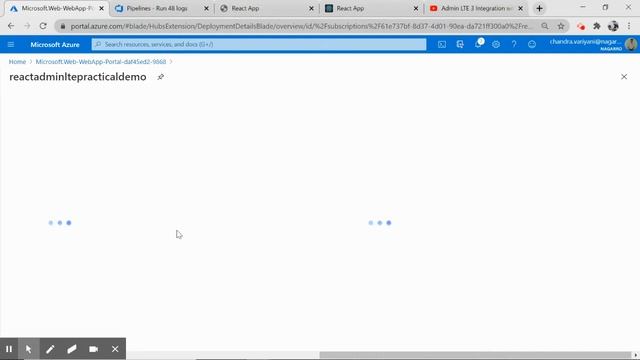Select the eraser tool in recorder toolbar
Image resolution: width=640 pixels, height=360 pixels.
point(72,349)
